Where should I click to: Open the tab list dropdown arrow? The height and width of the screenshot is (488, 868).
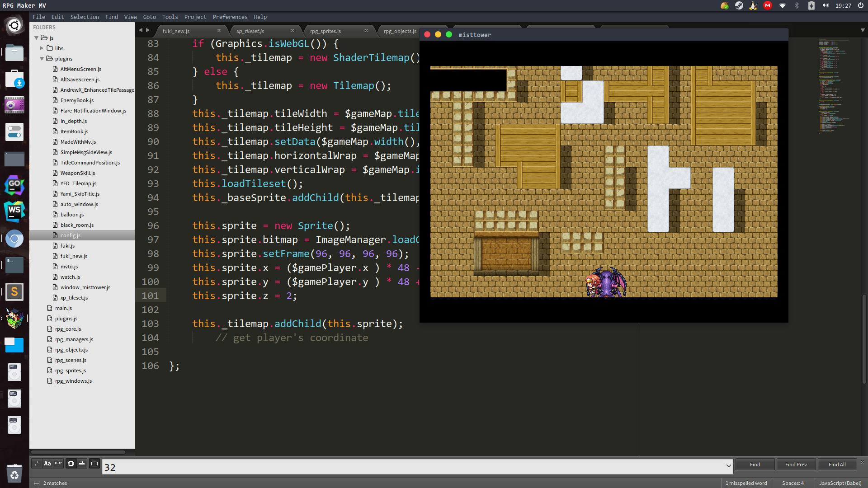click(x=863, y=30)
